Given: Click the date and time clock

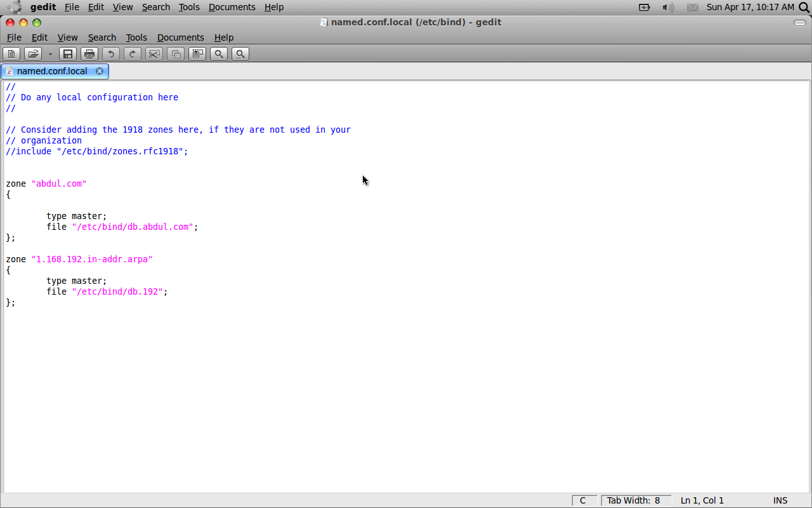Looking at the screenshot, I should (x=750, y=7).
